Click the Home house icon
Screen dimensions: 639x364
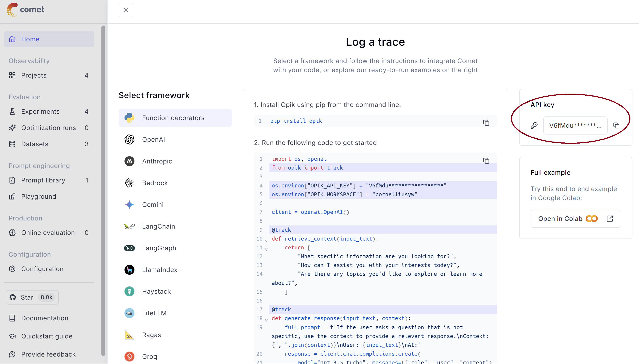pos(12,39)
